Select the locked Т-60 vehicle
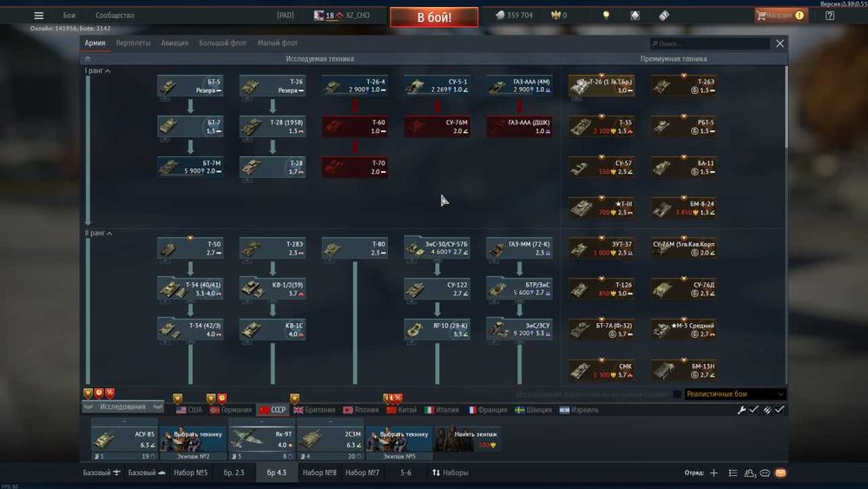This screenshot has height=489, width=868. tap(354, 127)
